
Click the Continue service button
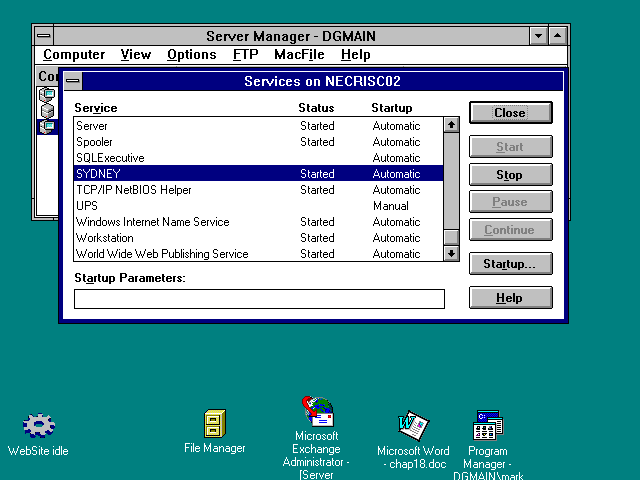[x=511, y=230]
